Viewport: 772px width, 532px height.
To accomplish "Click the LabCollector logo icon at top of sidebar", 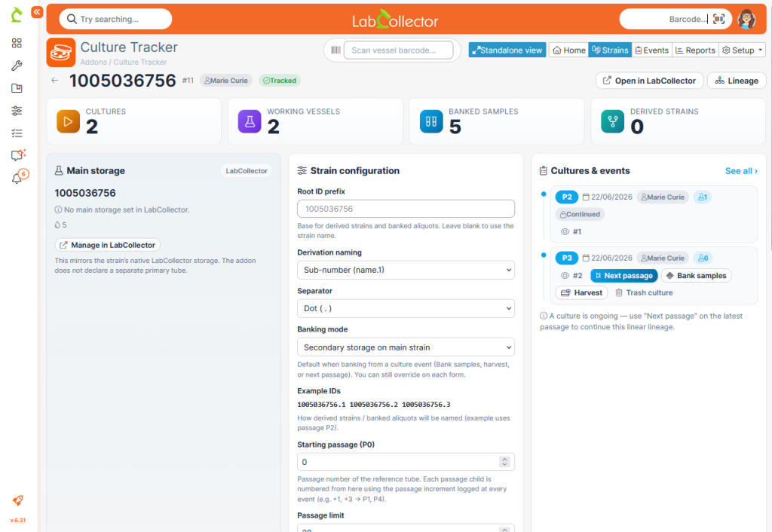I will pyautogui.click(x=17, y=15).
